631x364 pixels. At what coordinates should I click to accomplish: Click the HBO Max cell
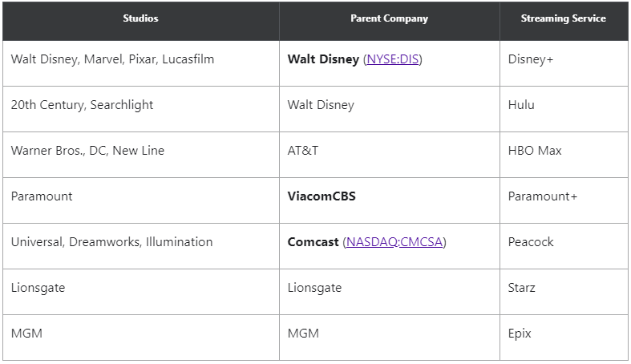(x=535, y=151)
